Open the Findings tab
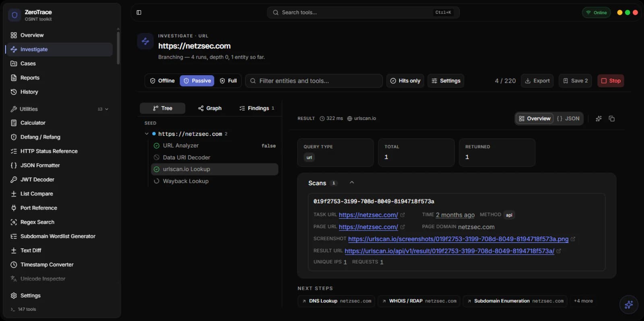This screenshot has width=644, height=321. pos(256,108)
